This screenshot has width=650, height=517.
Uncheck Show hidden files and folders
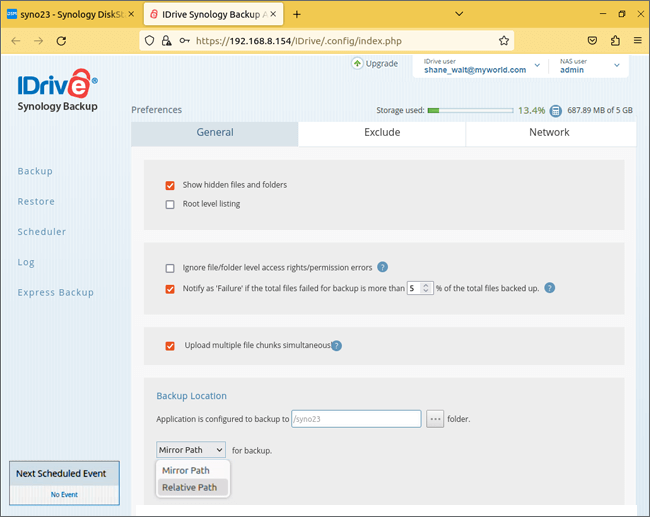point(170,186)
